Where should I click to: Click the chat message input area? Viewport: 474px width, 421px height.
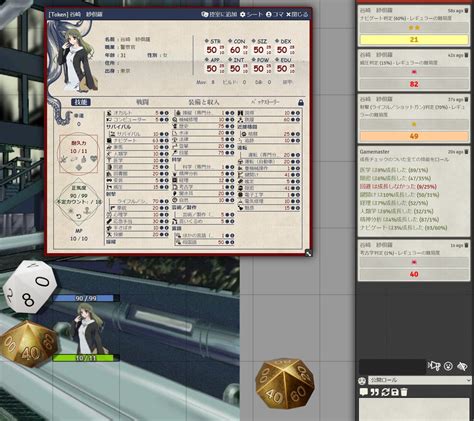point(414,410)
